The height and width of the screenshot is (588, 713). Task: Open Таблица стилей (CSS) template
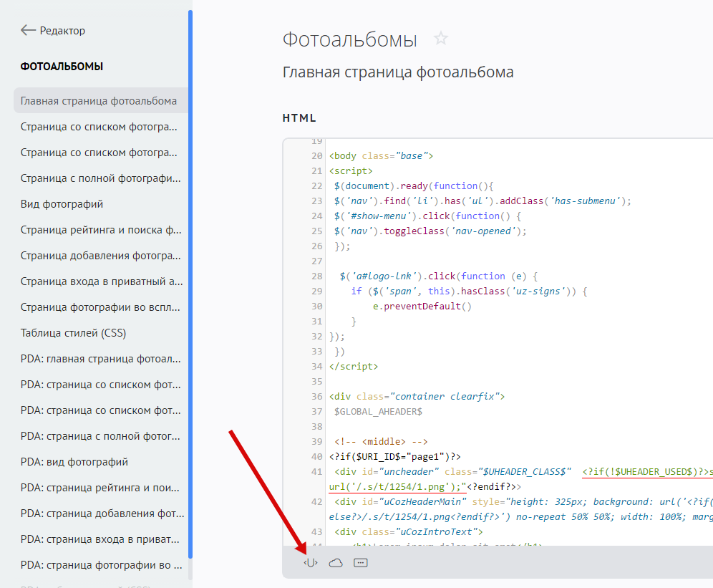pyautogui.click(x=74, y=333)
